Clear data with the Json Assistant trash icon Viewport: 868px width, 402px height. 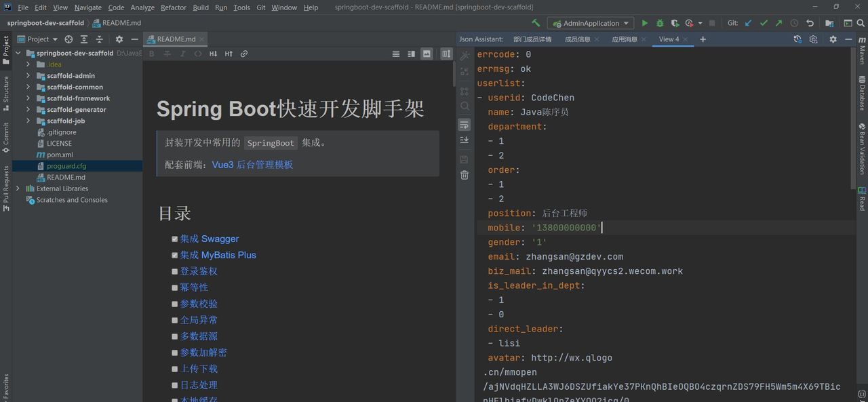click(x=465, y=175)
